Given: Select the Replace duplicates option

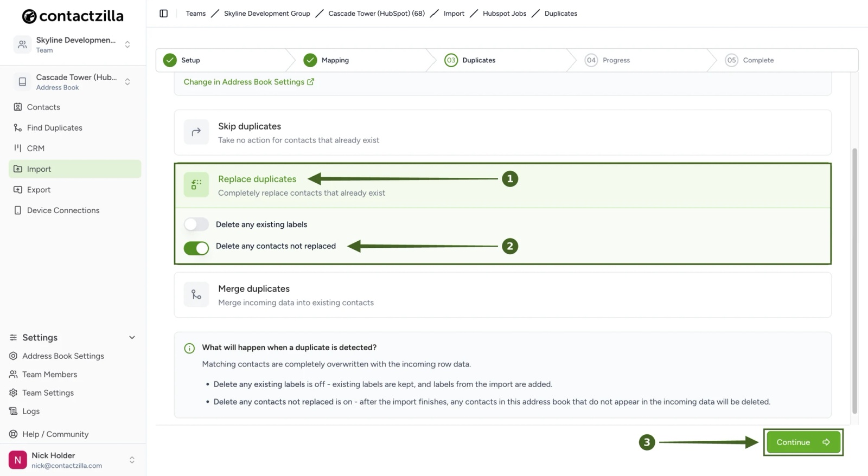Looking at the screenshot, I should coord(502,185).
